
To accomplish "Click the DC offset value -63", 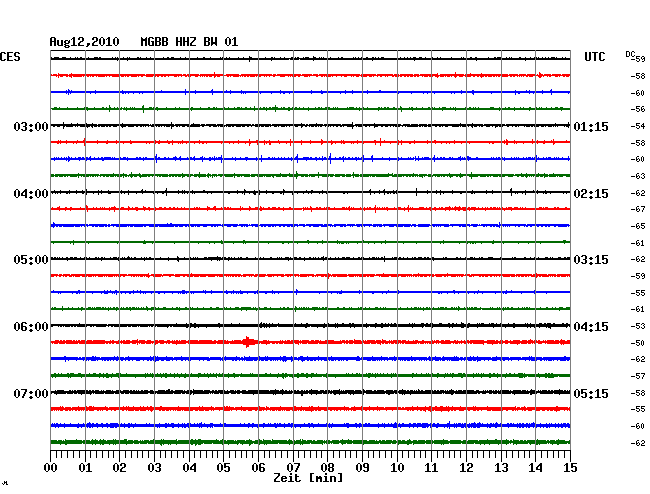I will coord(638,176).
